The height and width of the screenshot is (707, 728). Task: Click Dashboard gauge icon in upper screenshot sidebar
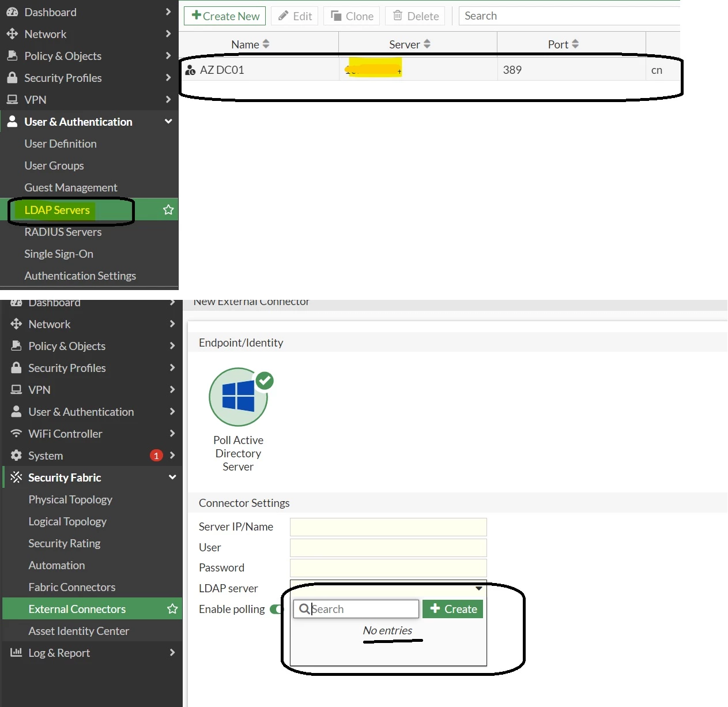pyautogui.click(x=12, y=12)
